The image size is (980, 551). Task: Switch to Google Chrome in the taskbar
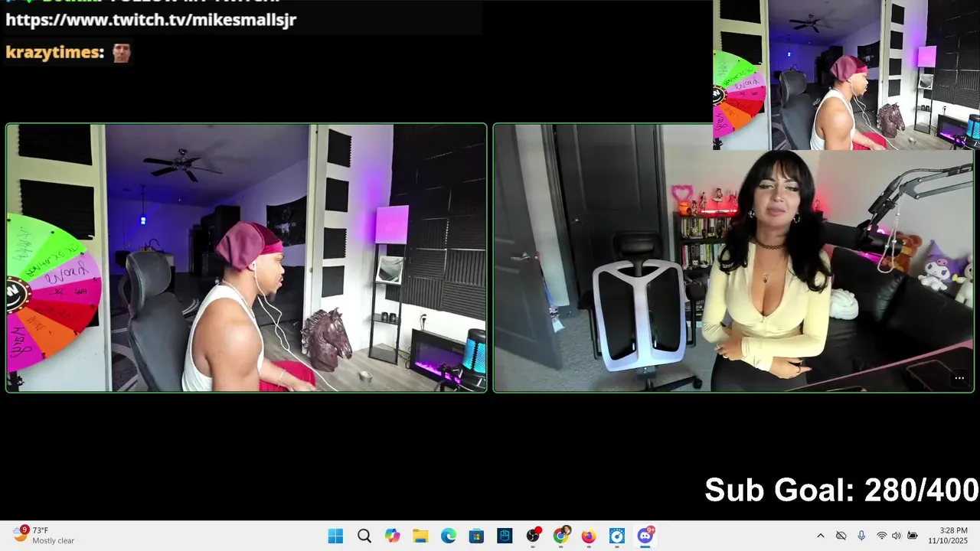pyautogui.click(x=561, y=536)
